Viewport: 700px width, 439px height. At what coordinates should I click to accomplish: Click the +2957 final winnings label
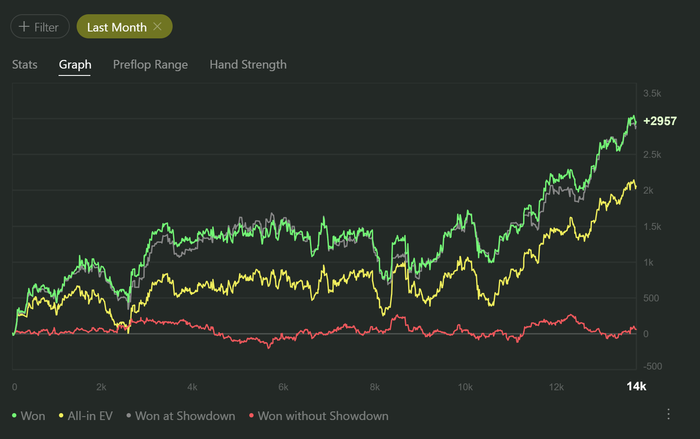[660, 121]
